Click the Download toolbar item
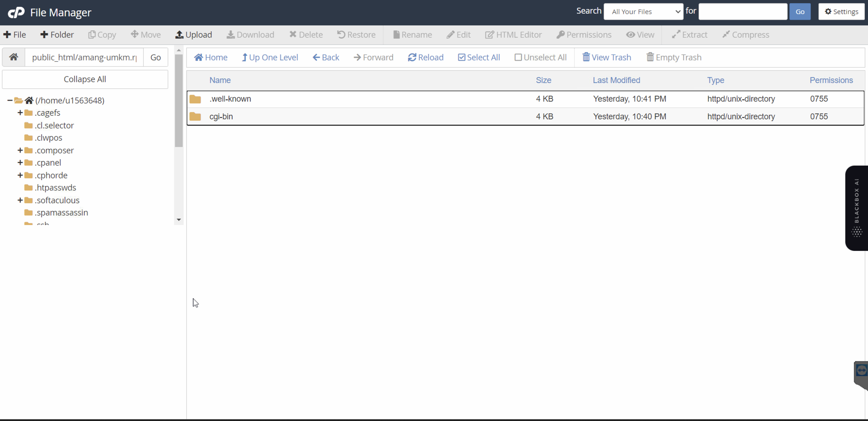The image size is (868, 421). [250, 35]
